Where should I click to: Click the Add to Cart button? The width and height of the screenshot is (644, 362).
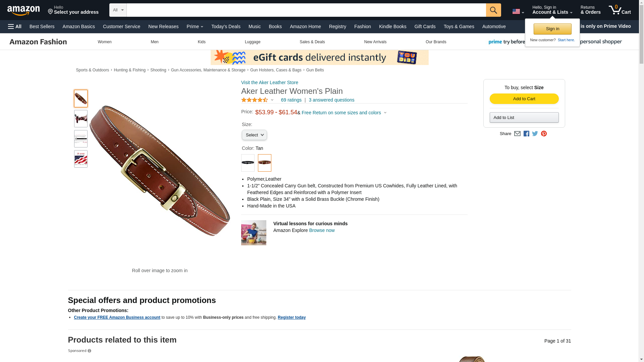[524, 99]
